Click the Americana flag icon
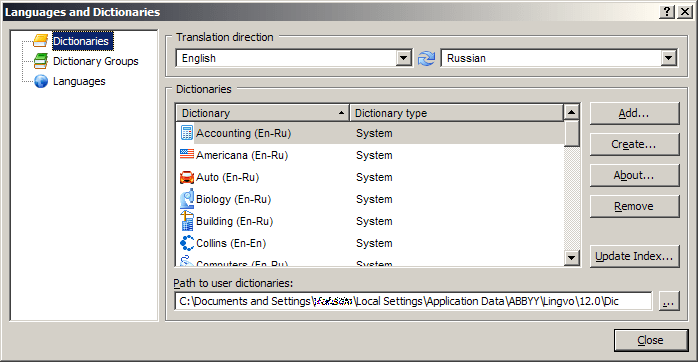Image resolution: width=698 pixels, height=362 pixels. (x=187, y=154)
